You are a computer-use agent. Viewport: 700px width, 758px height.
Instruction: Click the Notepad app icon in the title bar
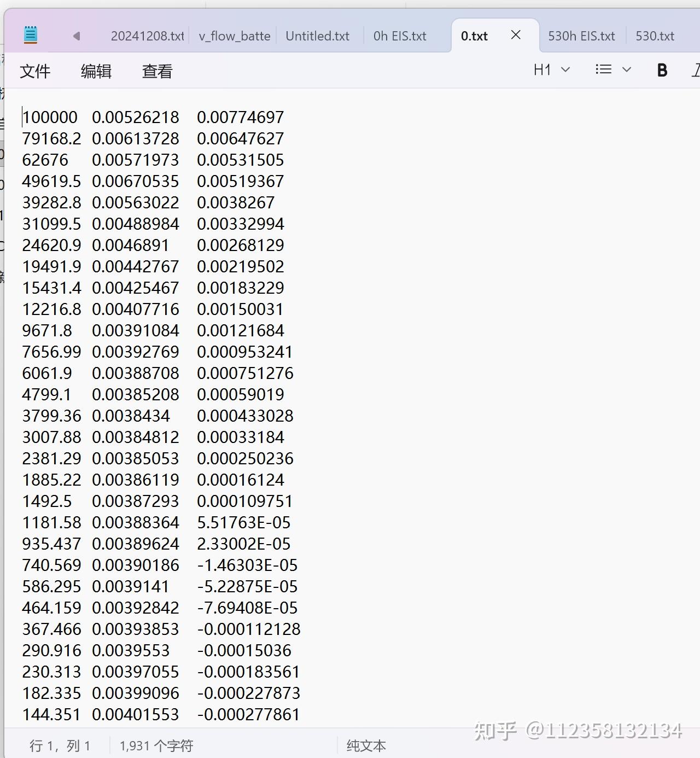coord(31,34)
